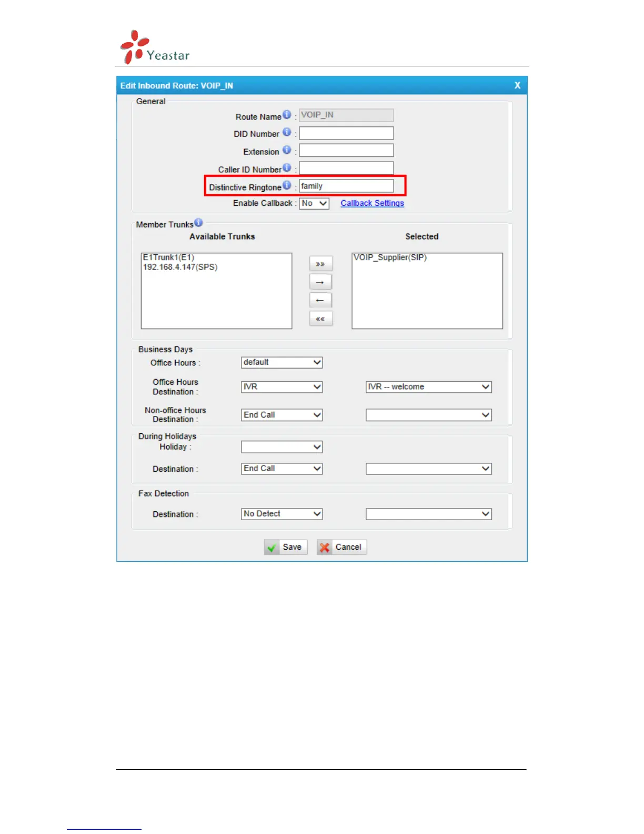644x834 pixels.
Task: Click the Save button
Action: click(x=286, y=547)
